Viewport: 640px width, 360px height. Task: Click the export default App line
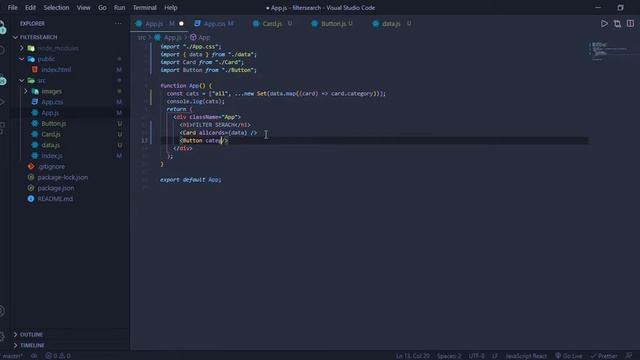[x=190, y=180]
